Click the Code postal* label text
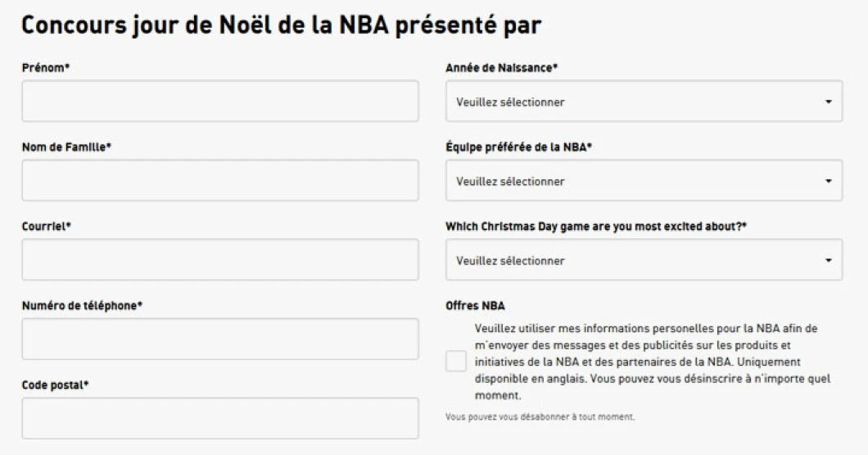868x455 pixels. point(55,384)
